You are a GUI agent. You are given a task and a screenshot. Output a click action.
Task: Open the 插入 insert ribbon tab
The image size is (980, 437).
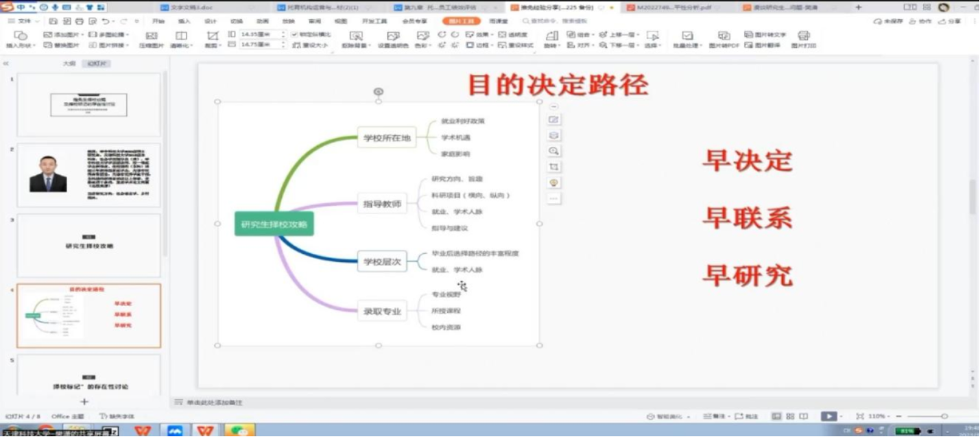coord(184,21)
